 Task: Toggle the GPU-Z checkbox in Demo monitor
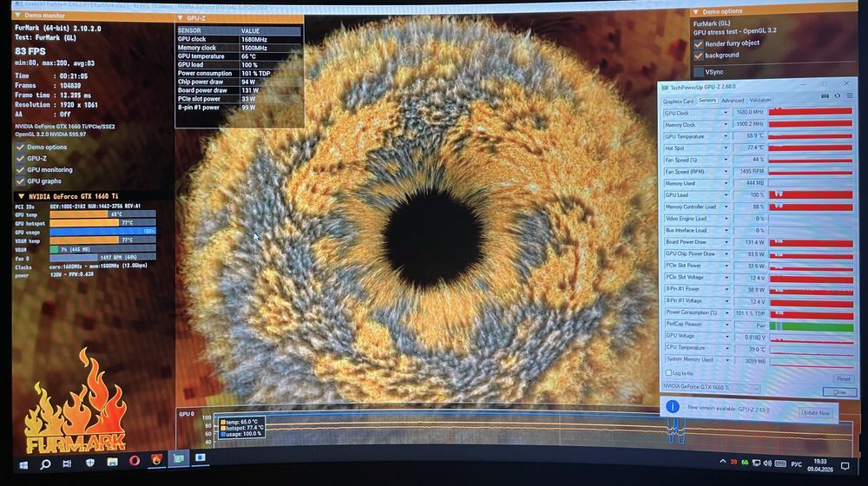click(21, 158)
